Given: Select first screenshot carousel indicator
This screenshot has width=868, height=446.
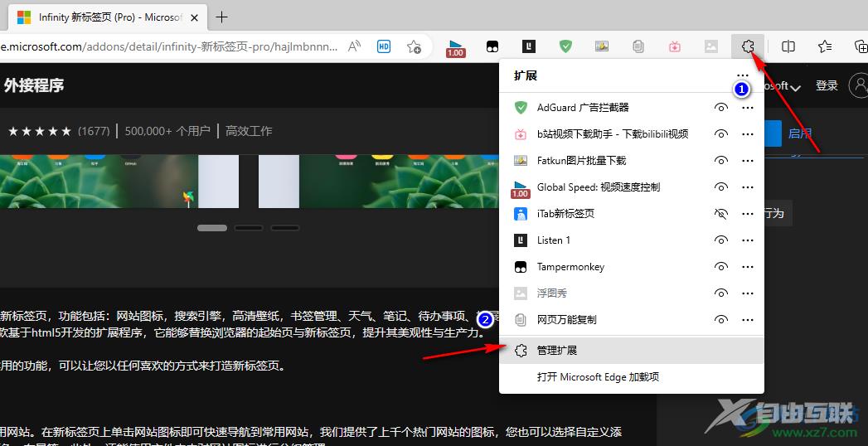Looking at the screenshot, I should [212, 228].
